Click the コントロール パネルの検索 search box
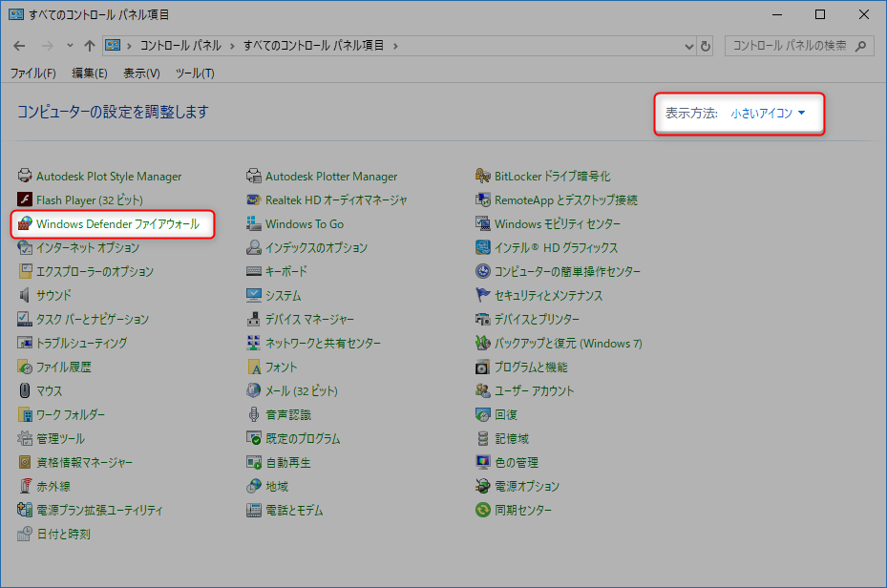887x588 pixels. pyautogui.click(x=799, y=46)
